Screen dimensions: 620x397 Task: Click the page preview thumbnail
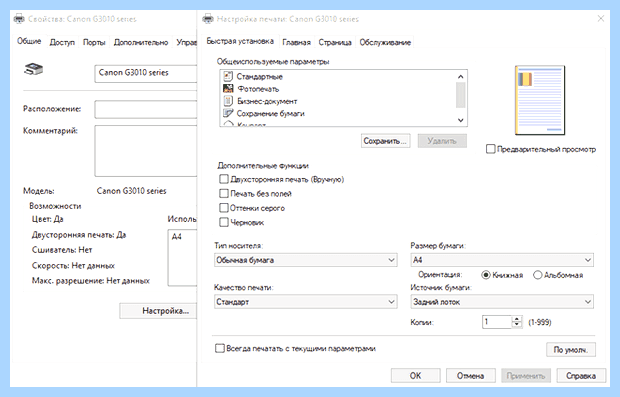[x=540, y=100]
